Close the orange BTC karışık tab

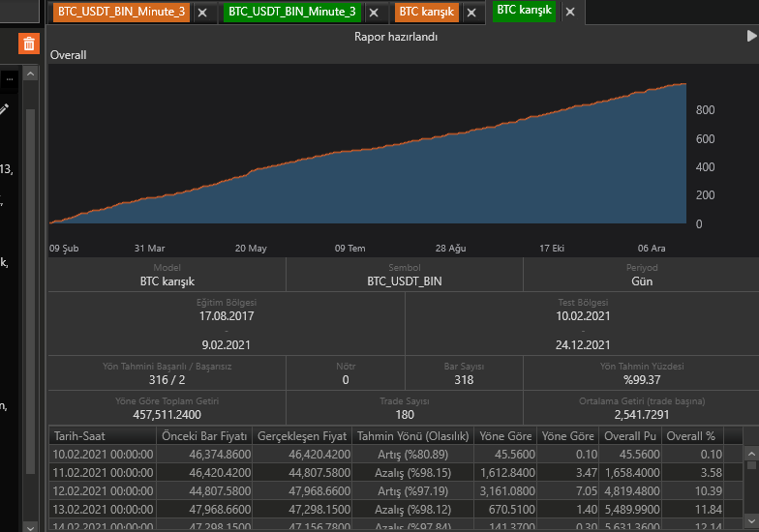(471, 13)
